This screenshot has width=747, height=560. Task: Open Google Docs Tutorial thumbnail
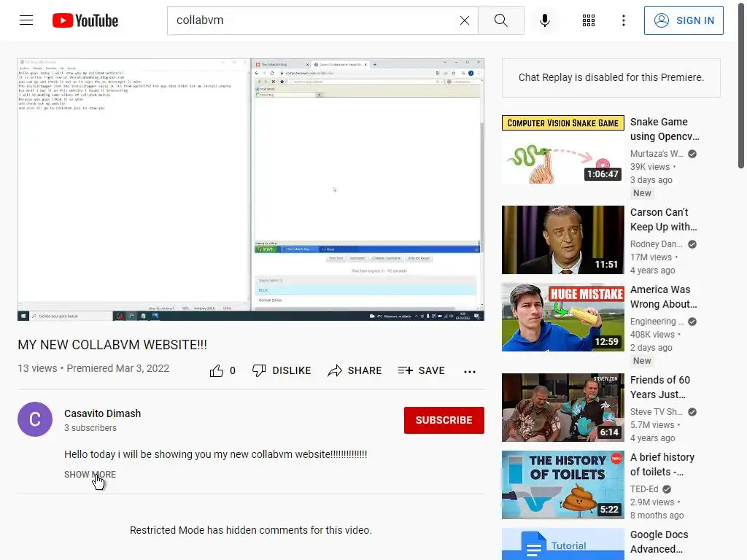[x=562, y=544]
